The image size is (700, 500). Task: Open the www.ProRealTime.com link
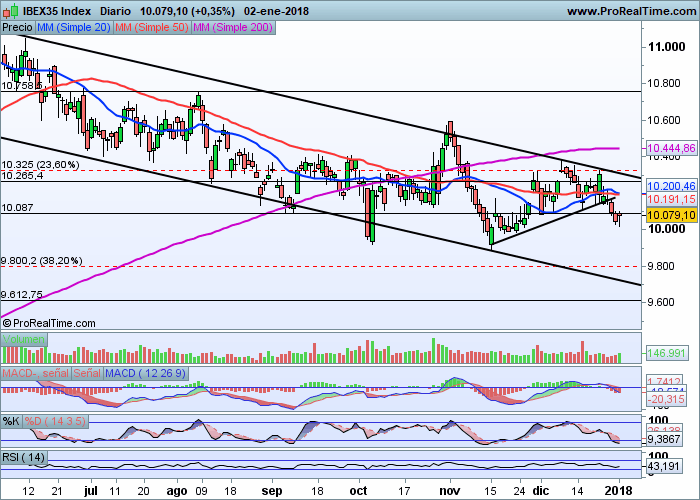631,12
